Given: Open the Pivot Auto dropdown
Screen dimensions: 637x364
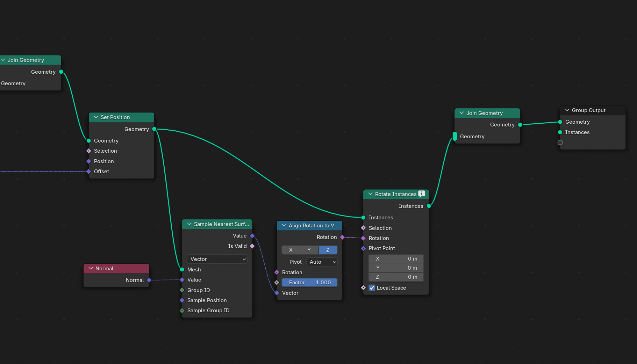Looking at the screenshot, I should (x=322, y=262).
